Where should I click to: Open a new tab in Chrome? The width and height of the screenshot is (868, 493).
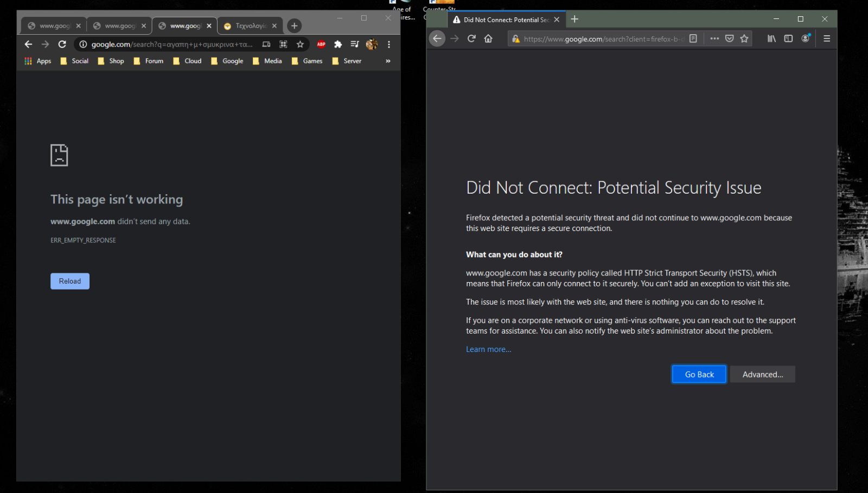pyautogui.click(x=295, y=25)
